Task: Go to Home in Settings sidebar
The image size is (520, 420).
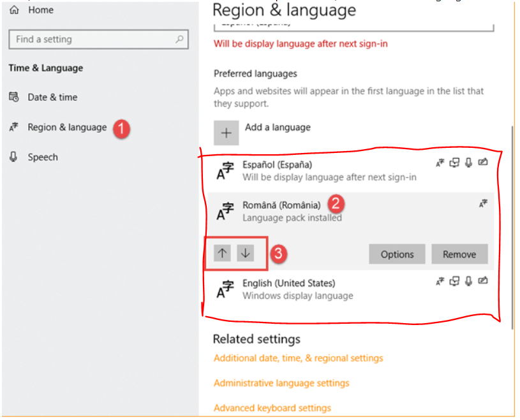Action: (x=41, y=10)
